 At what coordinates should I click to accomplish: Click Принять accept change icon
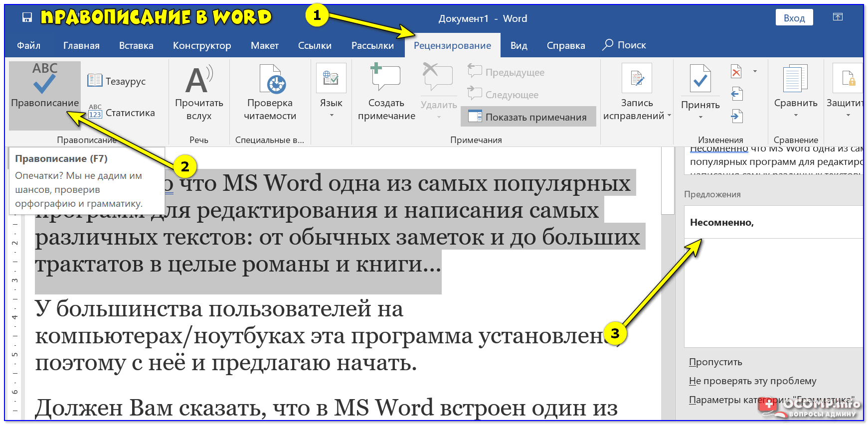point(700,80)
